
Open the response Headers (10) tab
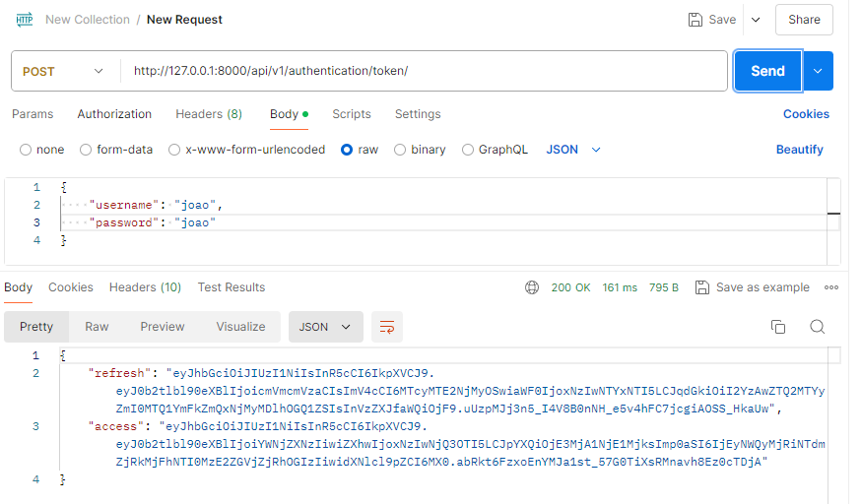click(145, 287)
